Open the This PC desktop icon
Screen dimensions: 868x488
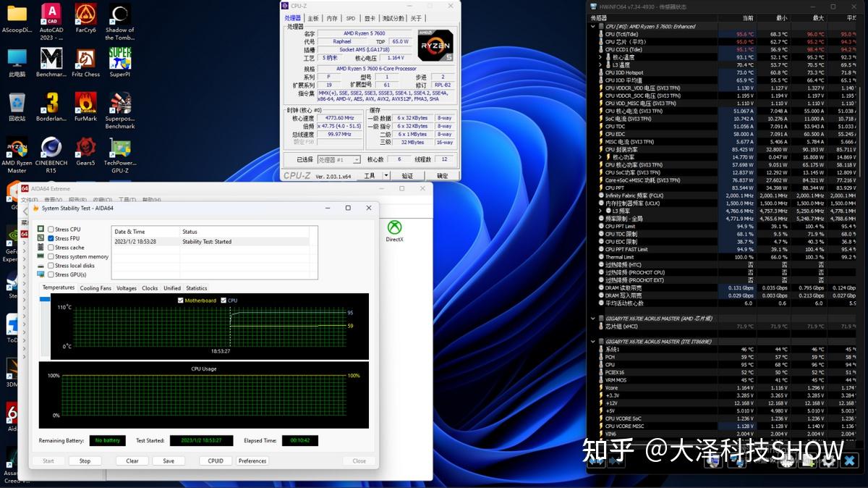pos(17,63)
